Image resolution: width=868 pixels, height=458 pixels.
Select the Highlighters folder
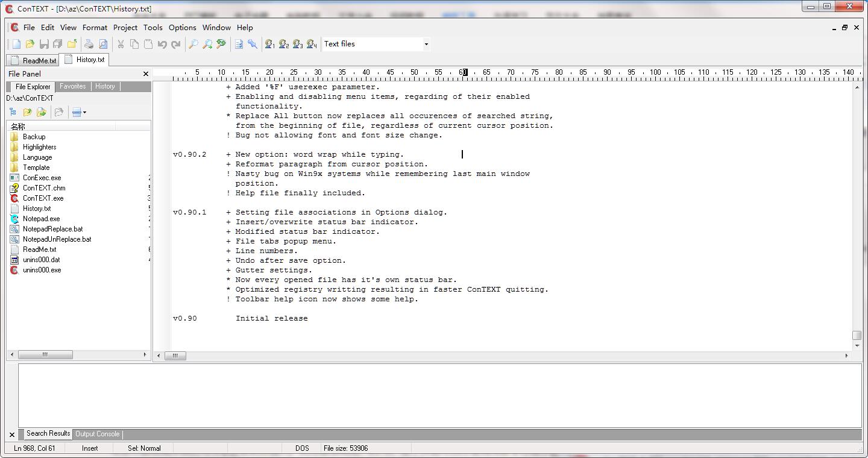coord(39,147)
